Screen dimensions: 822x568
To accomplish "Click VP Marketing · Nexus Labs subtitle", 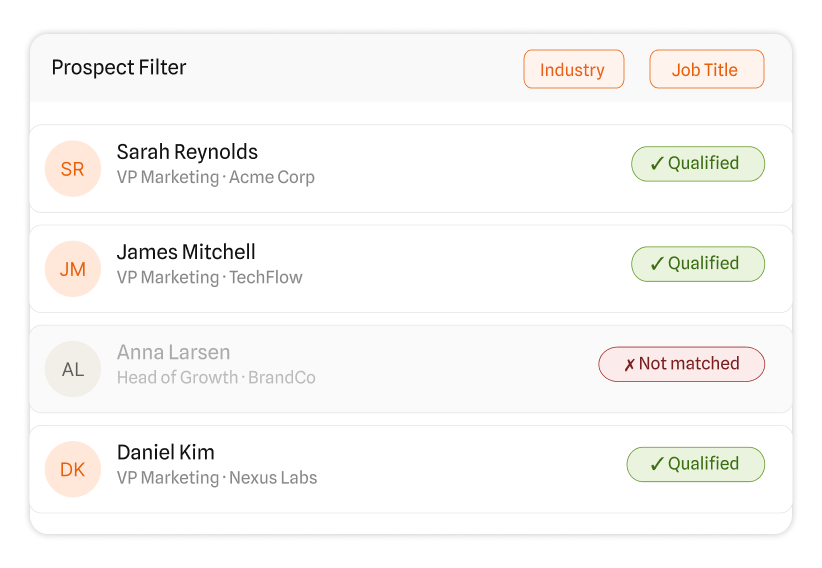I will coord(217,478).
